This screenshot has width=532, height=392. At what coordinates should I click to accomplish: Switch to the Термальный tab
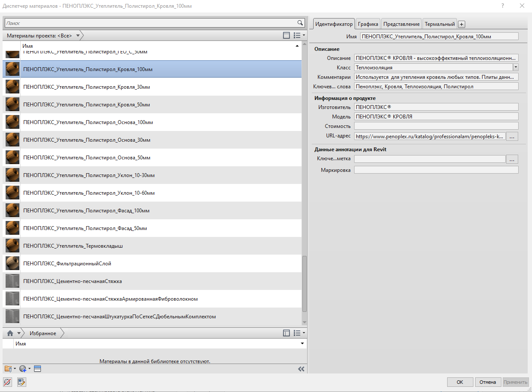click(440, 24)
